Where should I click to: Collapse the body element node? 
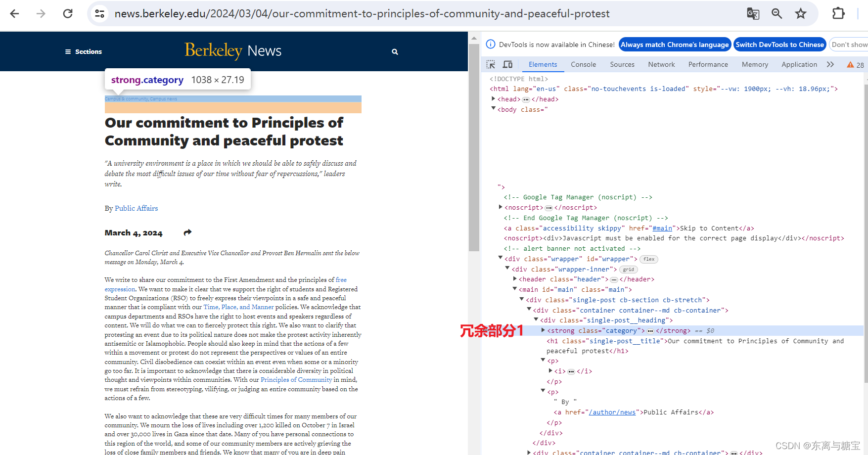click(x=493, y=109)
